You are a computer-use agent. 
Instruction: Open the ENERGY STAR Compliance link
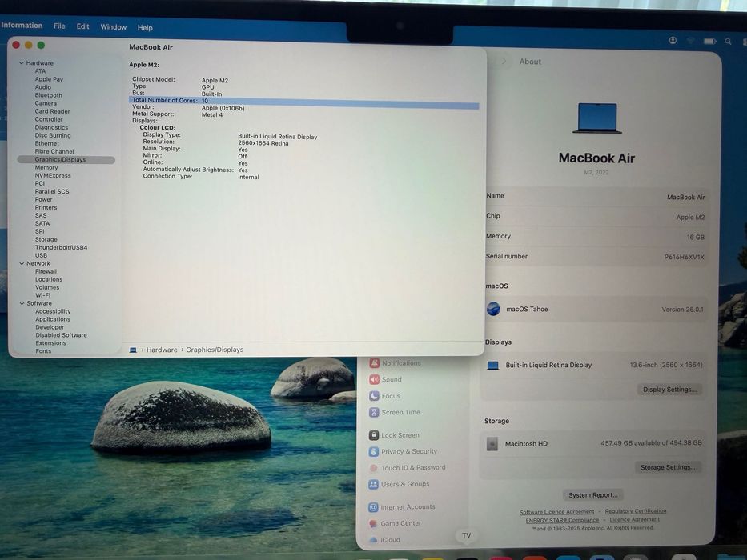click(562, 521)
